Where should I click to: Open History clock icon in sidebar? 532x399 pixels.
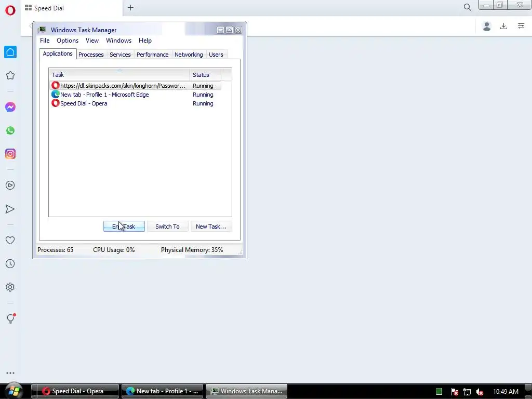tap(10, 263)
